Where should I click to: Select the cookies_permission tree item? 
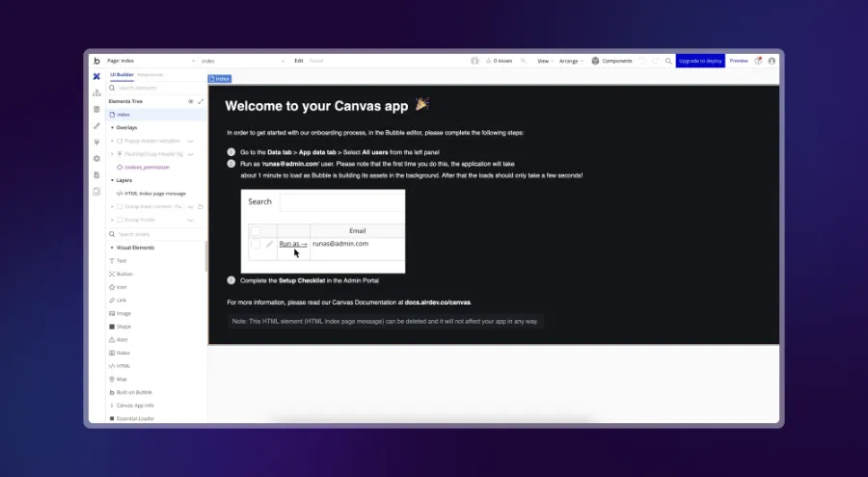point(144,167)
